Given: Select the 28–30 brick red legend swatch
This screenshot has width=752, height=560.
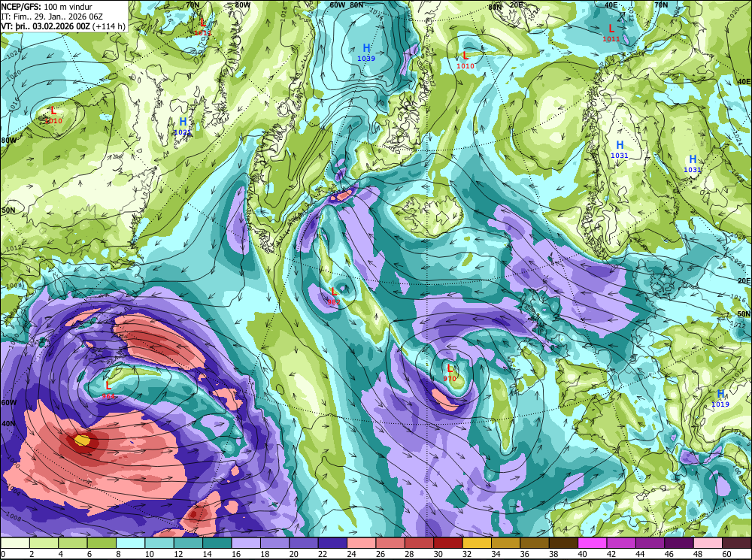Looking at the screenshot, I should click(x=419, y=543).
